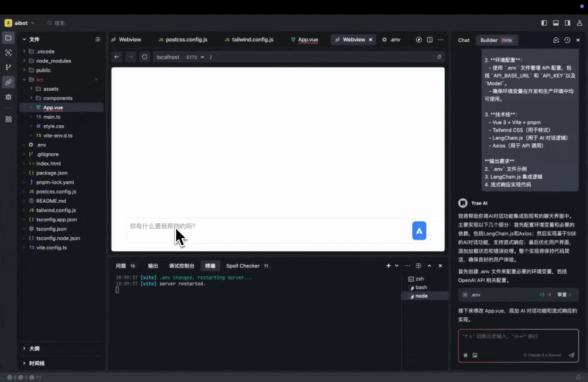The image size is (588, 382).
Task: Click the image attachment icon in chat input
Action: (475, 355)
